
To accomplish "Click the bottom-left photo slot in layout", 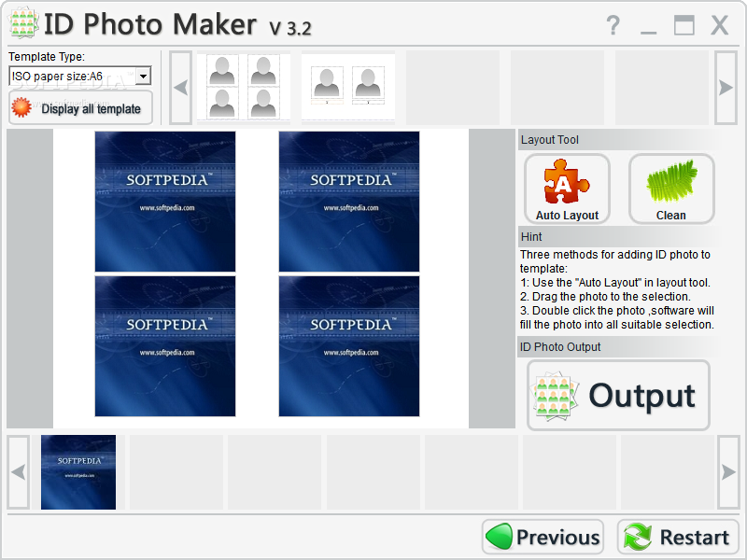I will click(165, 346).
